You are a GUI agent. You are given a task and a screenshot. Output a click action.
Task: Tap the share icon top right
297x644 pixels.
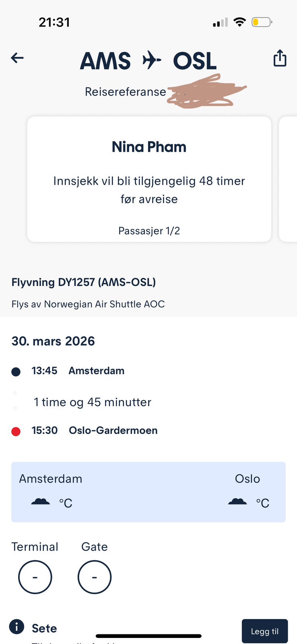(x=280, y=58)
